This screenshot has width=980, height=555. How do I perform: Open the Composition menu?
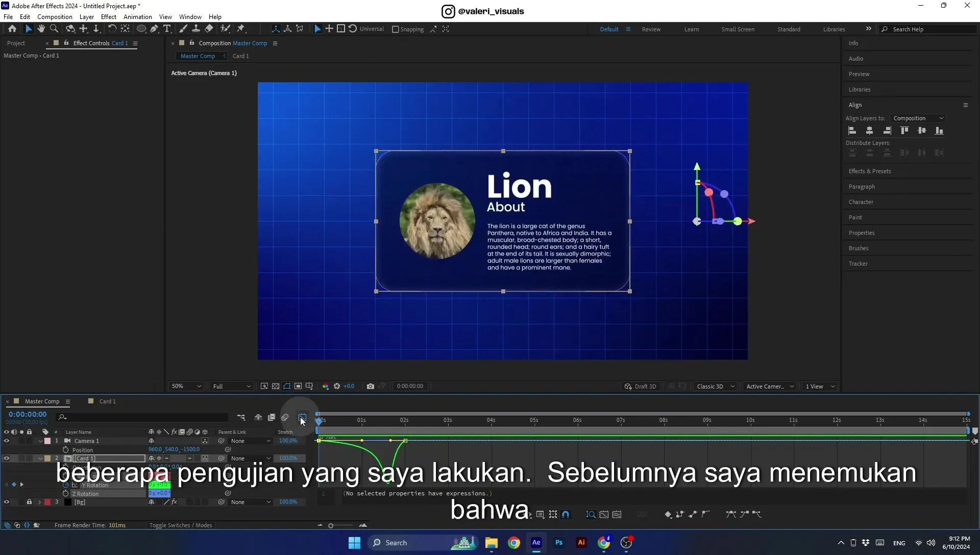point(55,17)
